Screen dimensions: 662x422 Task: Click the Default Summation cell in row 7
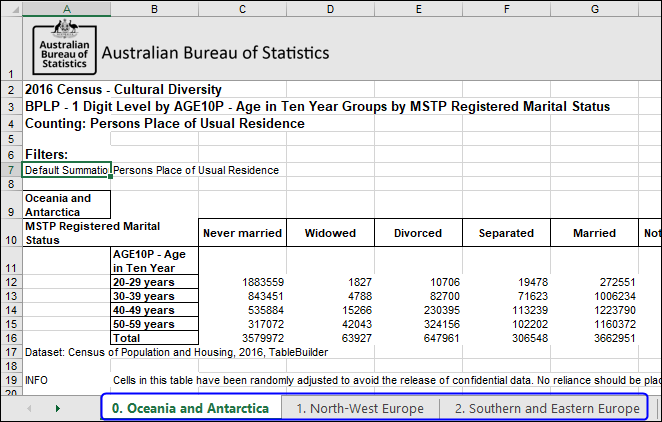(66, 170)
